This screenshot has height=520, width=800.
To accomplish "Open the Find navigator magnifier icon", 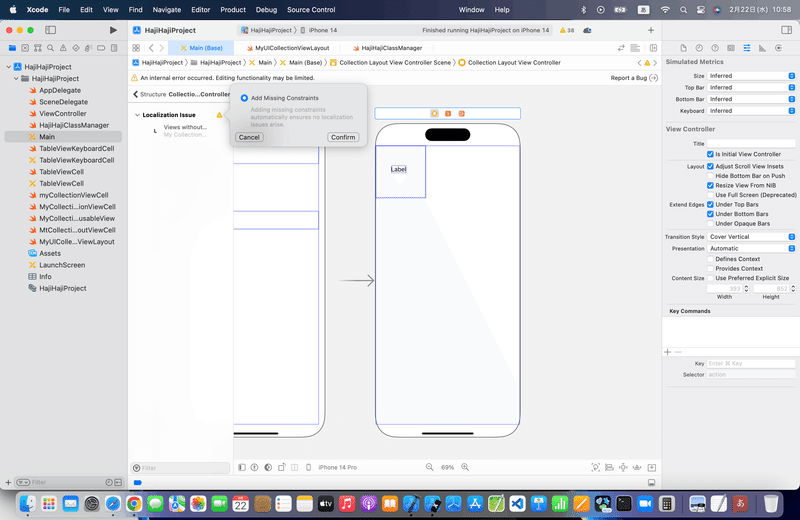I will point(51,48).
